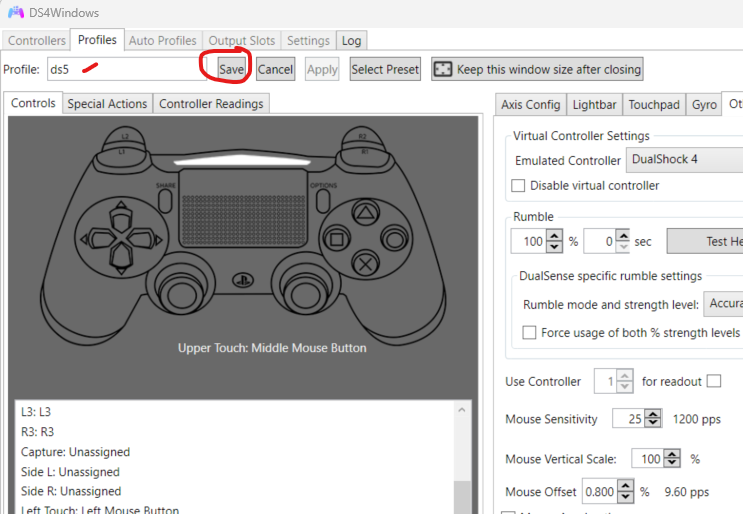Click the OPTIONS button on controller diagram
The height and width of the screenshot is (514, 743).
pos(323,201)
